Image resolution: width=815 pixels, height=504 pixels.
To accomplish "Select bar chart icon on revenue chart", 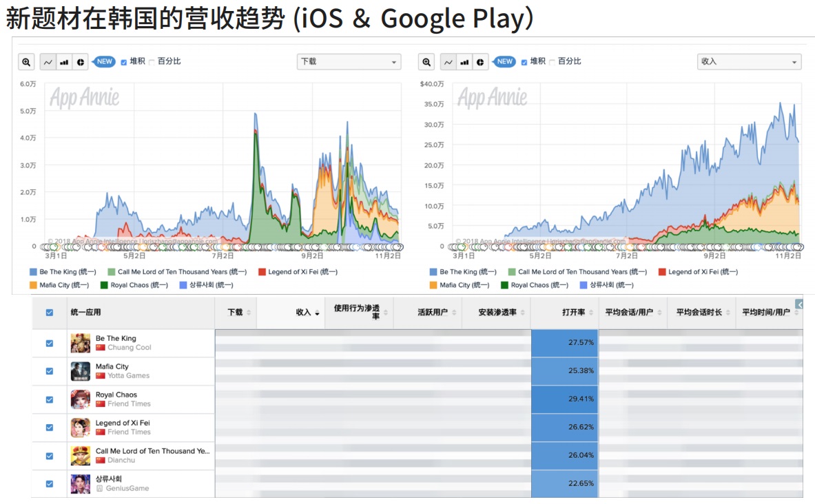I will [x=464, y=62].
